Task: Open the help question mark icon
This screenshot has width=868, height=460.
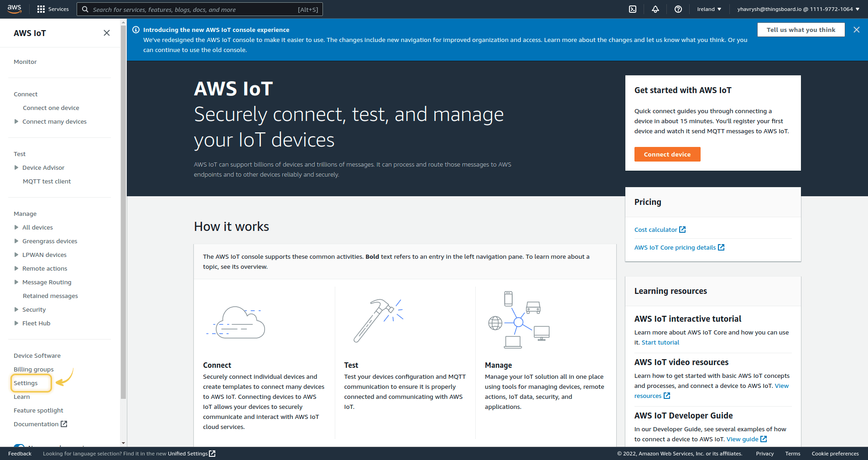Action: click(678, 9)
